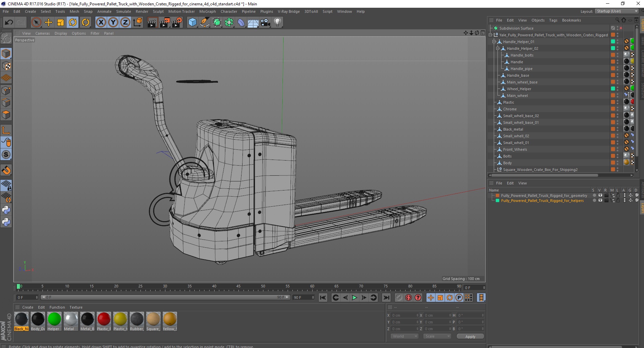Add a cube primitive object
Image resolution: width=644 pixels, height=348 pixels.
pyautogui.click(x=192, y=23)
